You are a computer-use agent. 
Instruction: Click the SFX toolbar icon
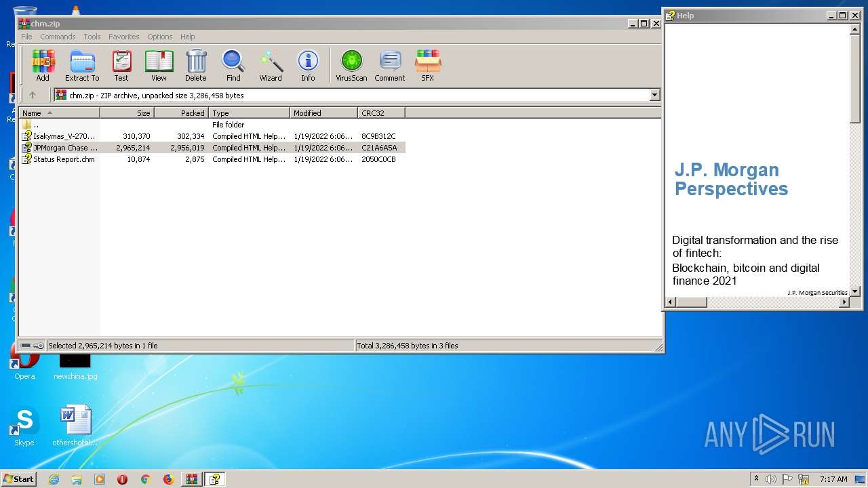click(x=427, y=66)
